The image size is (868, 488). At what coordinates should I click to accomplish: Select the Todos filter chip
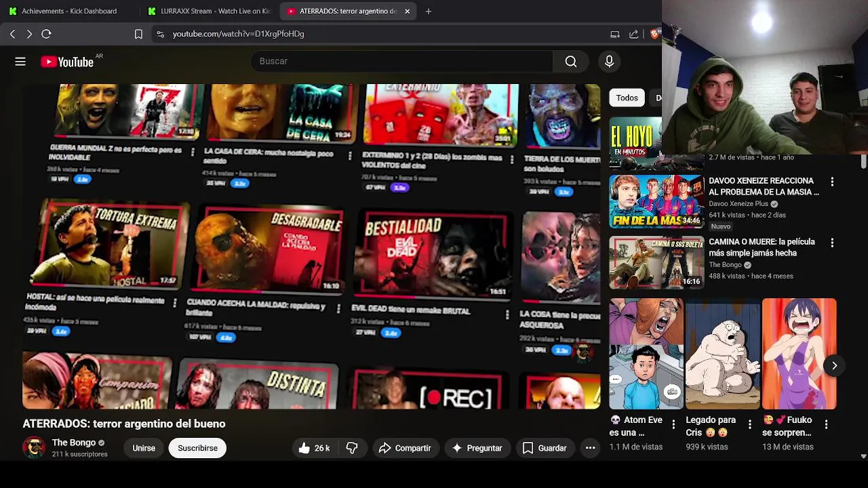tap(627, 98)
